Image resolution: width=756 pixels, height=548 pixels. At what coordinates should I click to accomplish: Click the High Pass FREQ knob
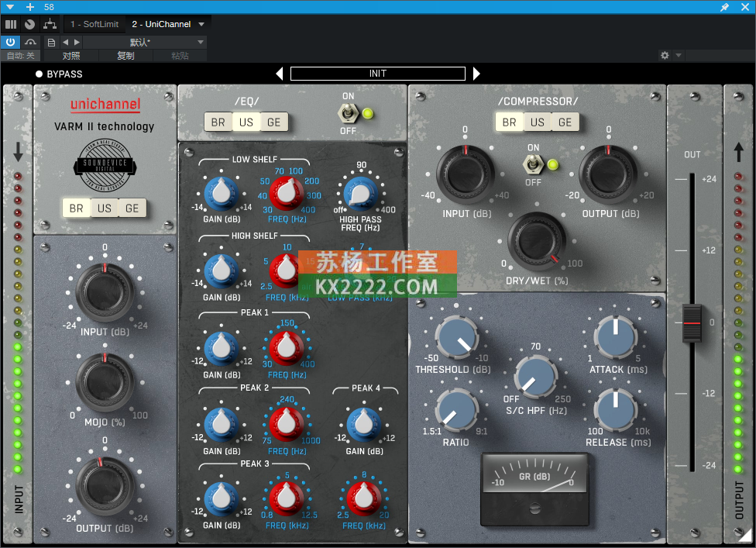tap(360, 194)
